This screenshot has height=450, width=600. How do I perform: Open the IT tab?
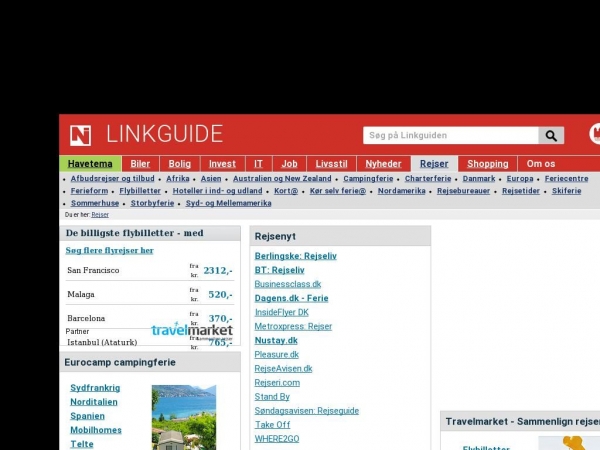click(x=258, y=164)
